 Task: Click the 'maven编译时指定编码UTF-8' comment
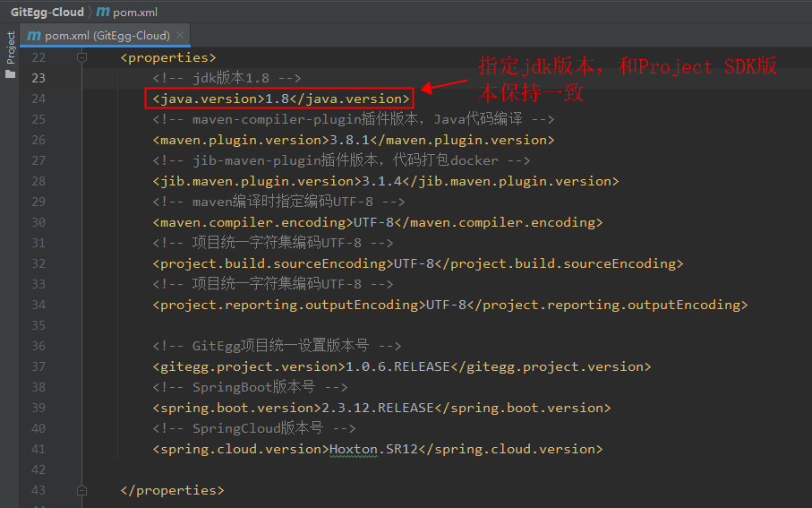pos(278,202)
